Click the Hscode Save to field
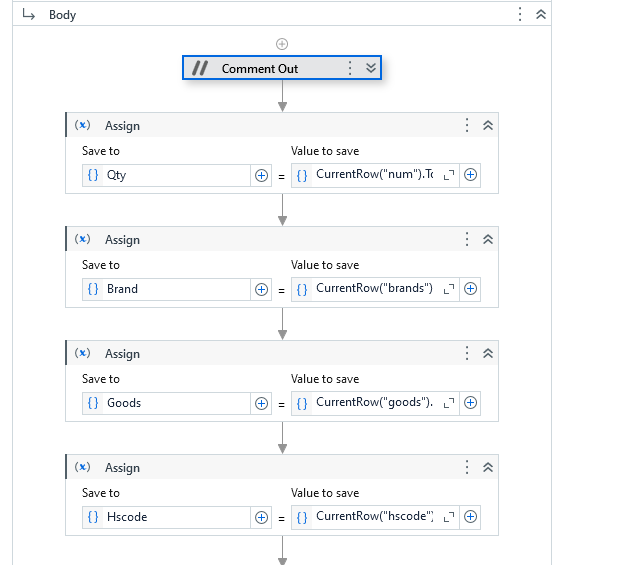The height and width of the screenshot is (565, 624). [166, 517]
